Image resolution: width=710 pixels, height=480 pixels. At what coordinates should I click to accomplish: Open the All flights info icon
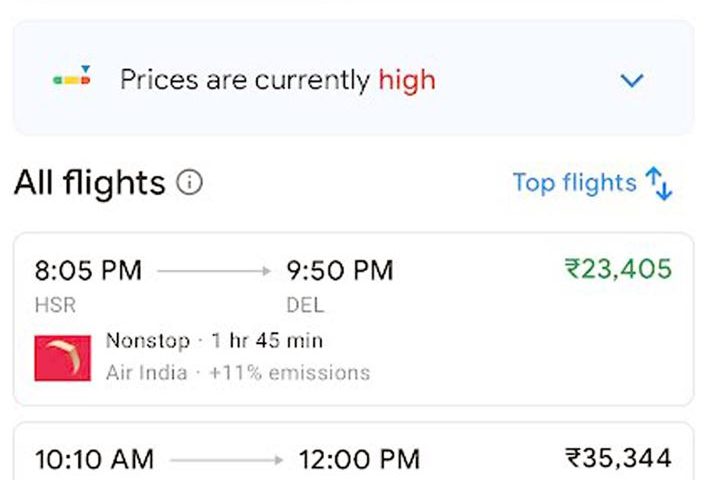click(x=189, y=183)
